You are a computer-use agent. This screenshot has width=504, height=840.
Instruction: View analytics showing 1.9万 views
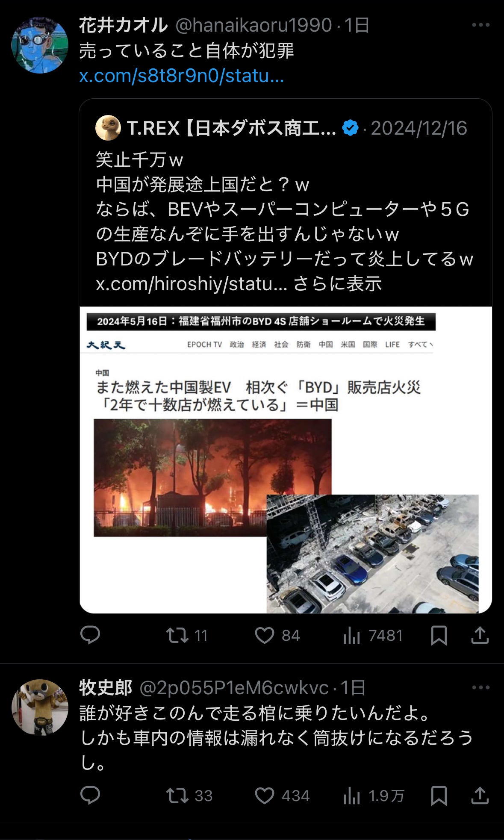coord(374,796)
